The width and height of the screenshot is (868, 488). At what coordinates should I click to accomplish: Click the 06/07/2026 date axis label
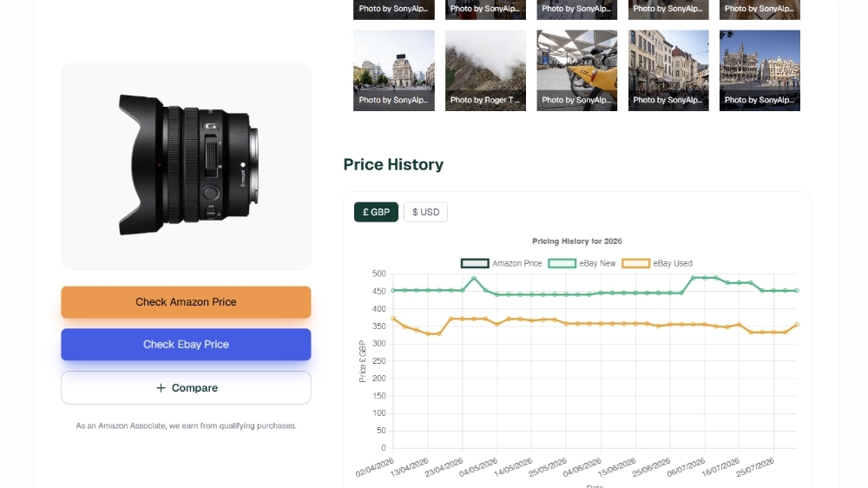pos(686,467)
